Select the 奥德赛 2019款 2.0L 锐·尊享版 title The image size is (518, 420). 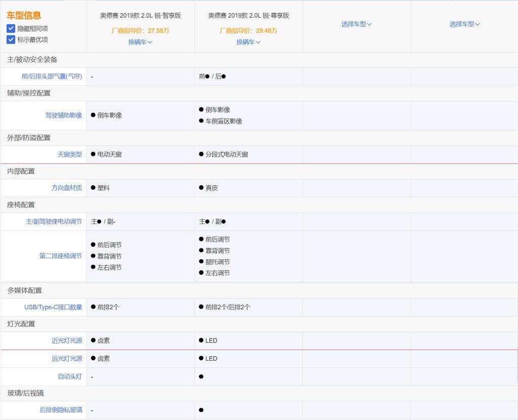coord(248,16)
